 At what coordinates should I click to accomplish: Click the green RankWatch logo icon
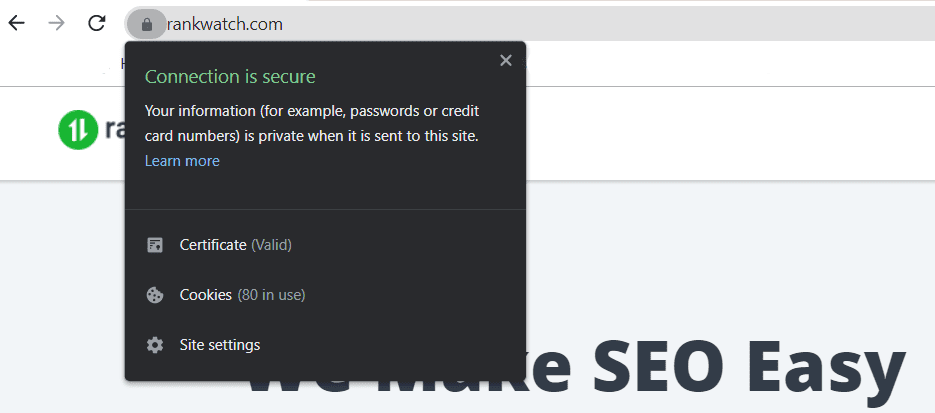point(77,130)
